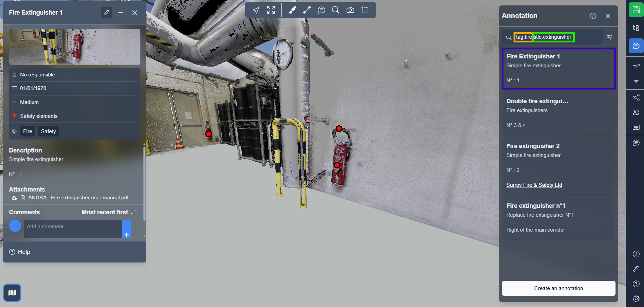This screenshot has height=307, width=644.
Task: Edit Fire Extinguisher 1 with pencil icon
Action: [x=106, y=13]
